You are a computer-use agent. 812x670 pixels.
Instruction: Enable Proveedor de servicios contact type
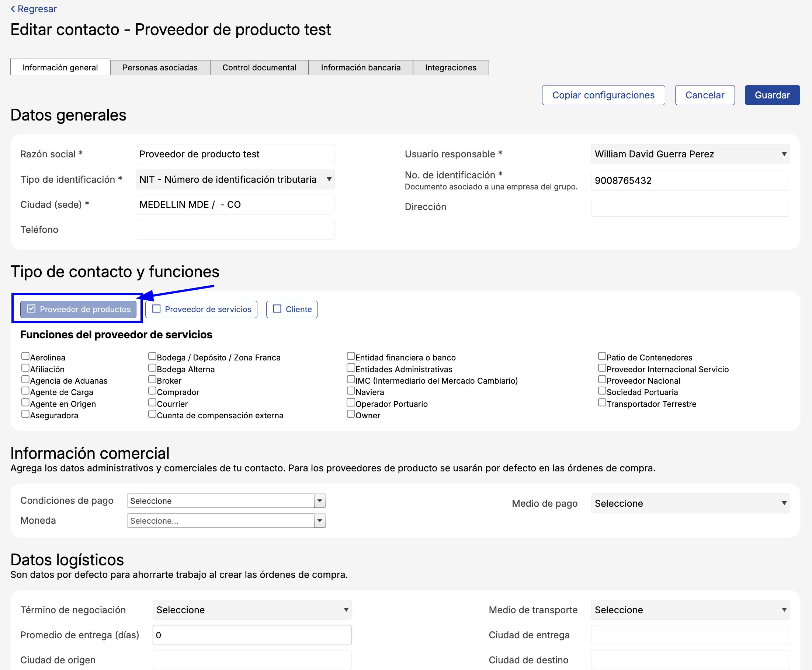[x=201, y=309]
